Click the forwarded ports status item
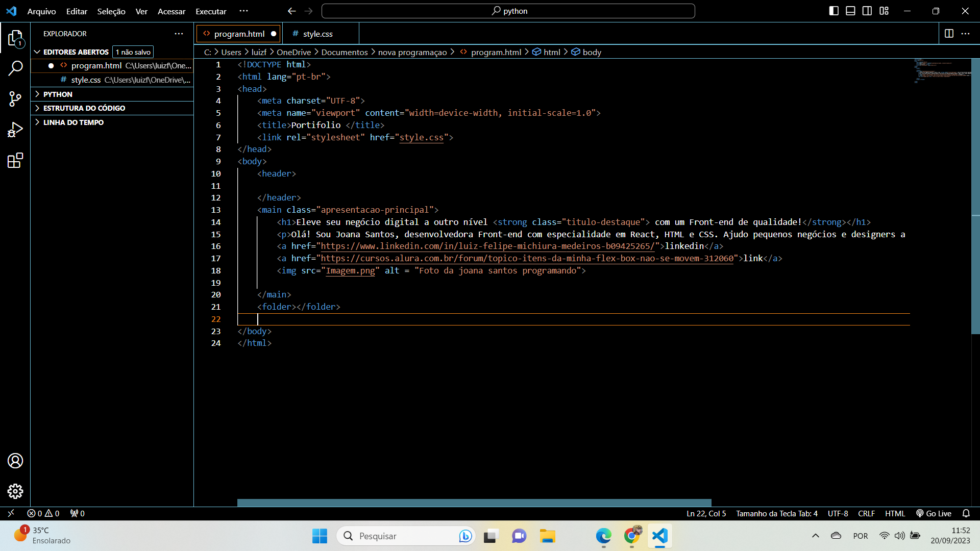This screenshot has width=980, height=551. (78, 513)
